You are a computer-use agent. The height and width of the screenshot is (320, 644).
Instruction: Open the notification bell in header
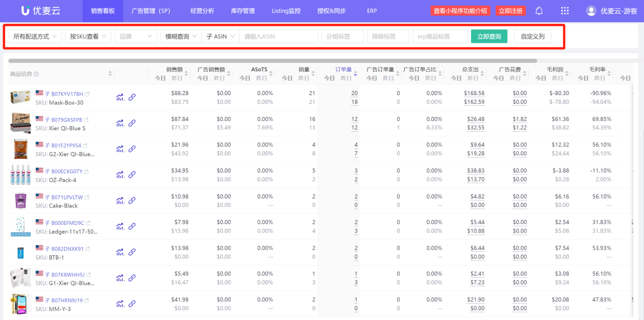click(x=539, y=11)
